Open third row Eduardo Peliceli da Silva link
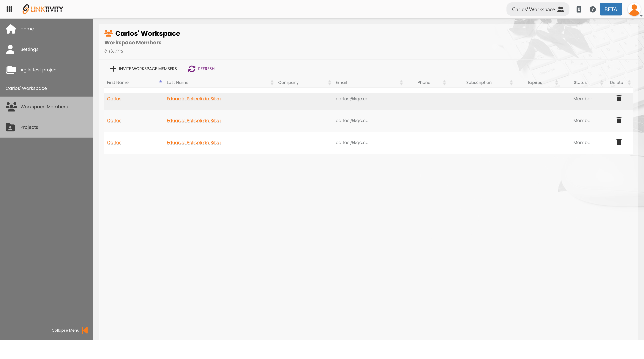 pyautogui.click(x=193, y=142)
